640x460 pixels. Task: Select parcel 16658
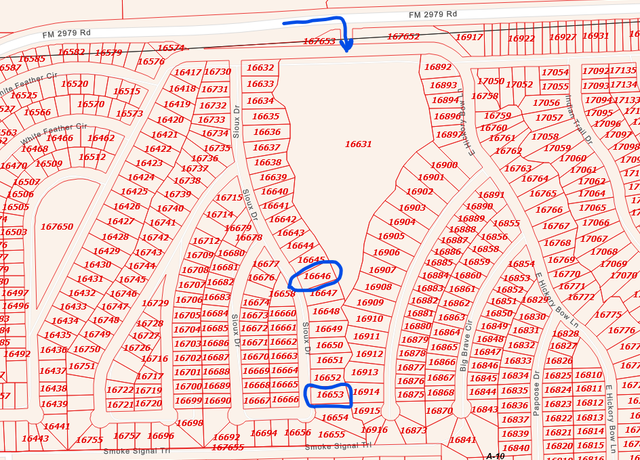click(x=282, y=294)
